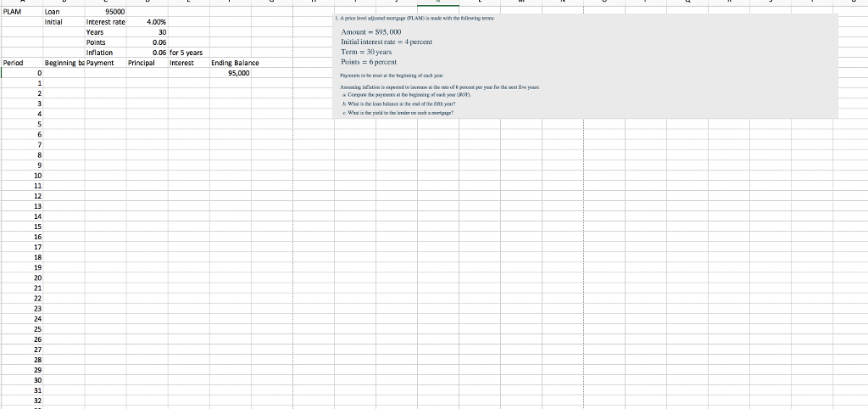Screen dimensions: 868x409
Task: Select the Payment column header cell
Action: pyautogui.click(x=105, y=63)
